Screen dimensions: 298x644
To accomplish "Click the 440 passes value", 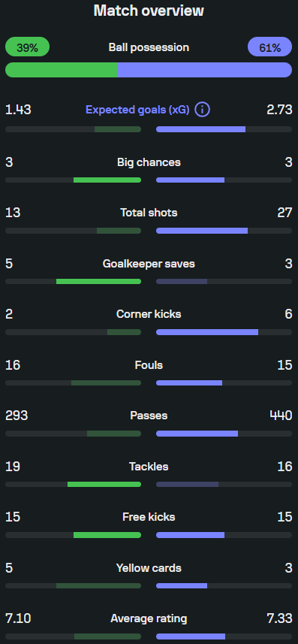I will (281, 416).
